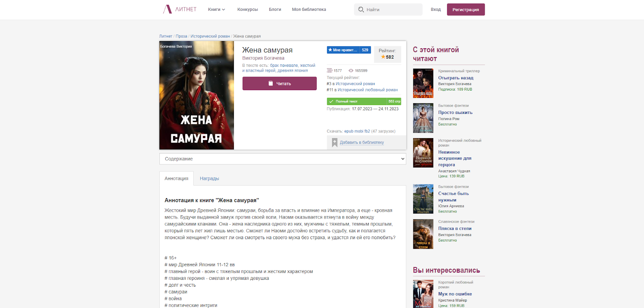Open author Анастасия Чудная link
The width and height of the screenshot is (644, 308).
[x=454, y=171]
